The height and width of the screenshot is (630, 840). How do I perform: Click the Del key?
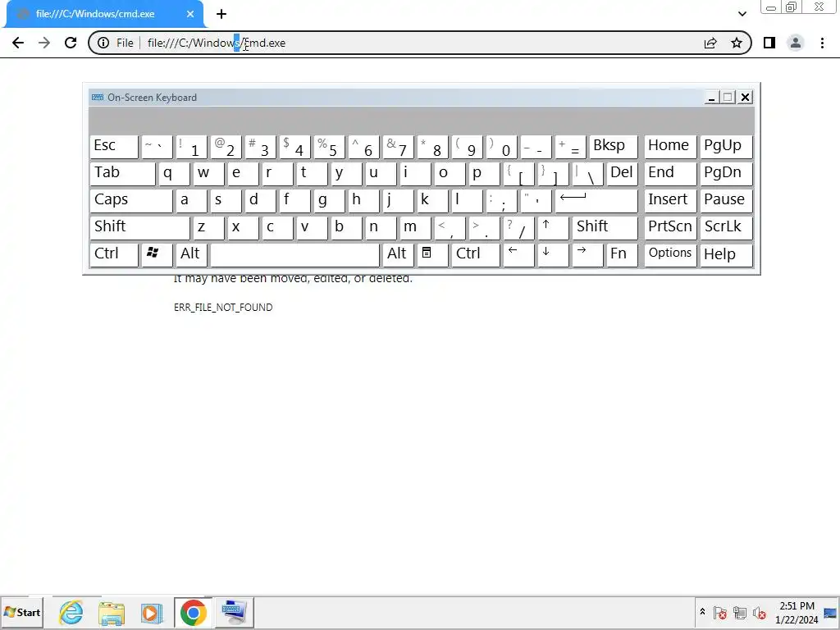click(622, 173)
